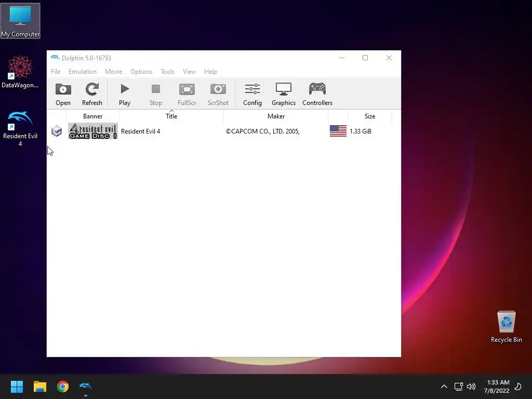Click the Dolphin logo in the title bar
The height and width of the screenshot is (399, 532).
pos(55,58)
